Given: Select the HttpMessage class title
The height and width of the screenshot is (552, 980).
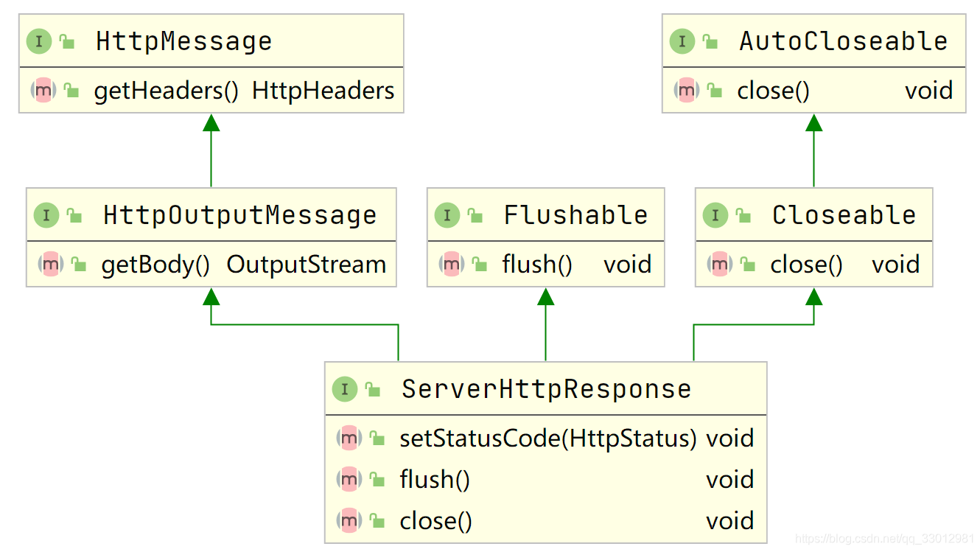Looking at the screenshot, I should tap(184, 41).
